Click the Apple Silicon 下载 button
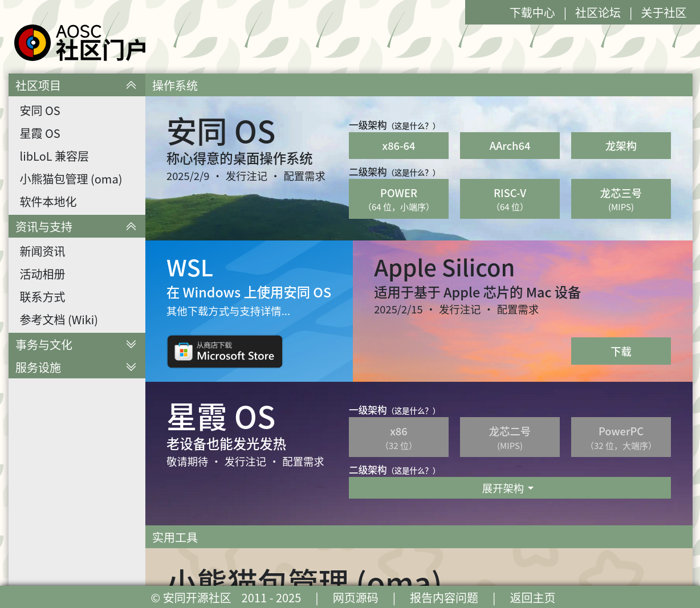Image resolution: width=700 pixels, height=608 pixels. pyautogui.click(x=621, y=352)
